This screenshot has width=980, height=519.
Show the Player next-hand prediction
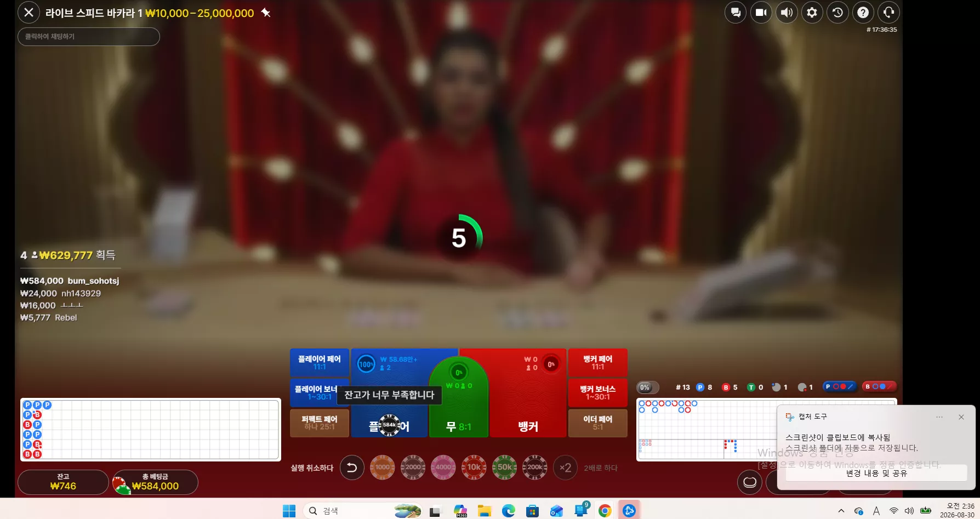(839, 386)
